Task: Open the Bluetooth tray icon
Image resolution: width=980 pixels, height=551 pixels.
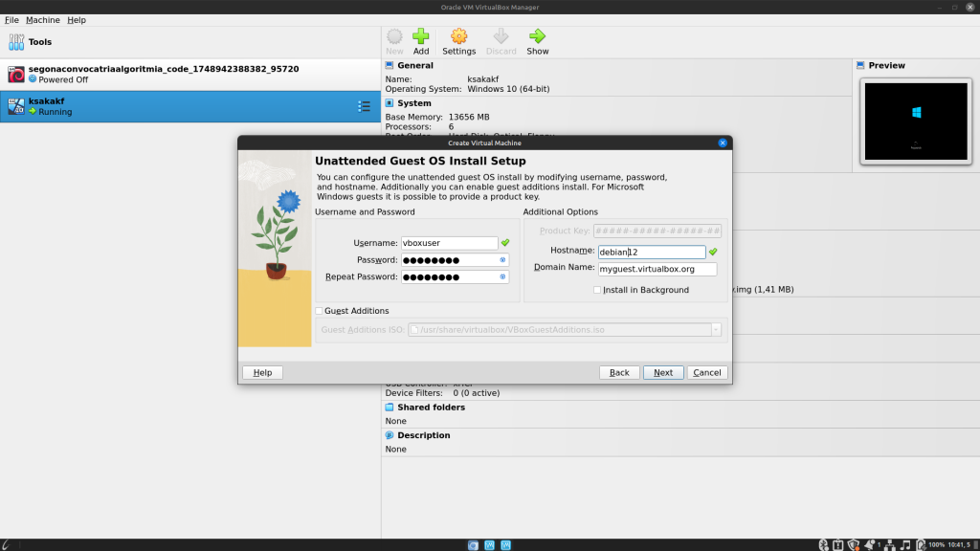Action: [x=824, y=544]
